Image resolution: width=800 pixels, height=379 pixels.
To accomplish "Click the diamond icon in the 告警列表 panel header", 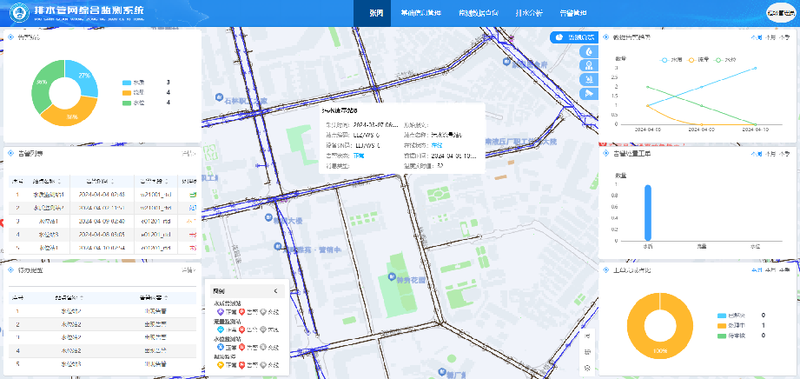I will (x=11, y=153).
